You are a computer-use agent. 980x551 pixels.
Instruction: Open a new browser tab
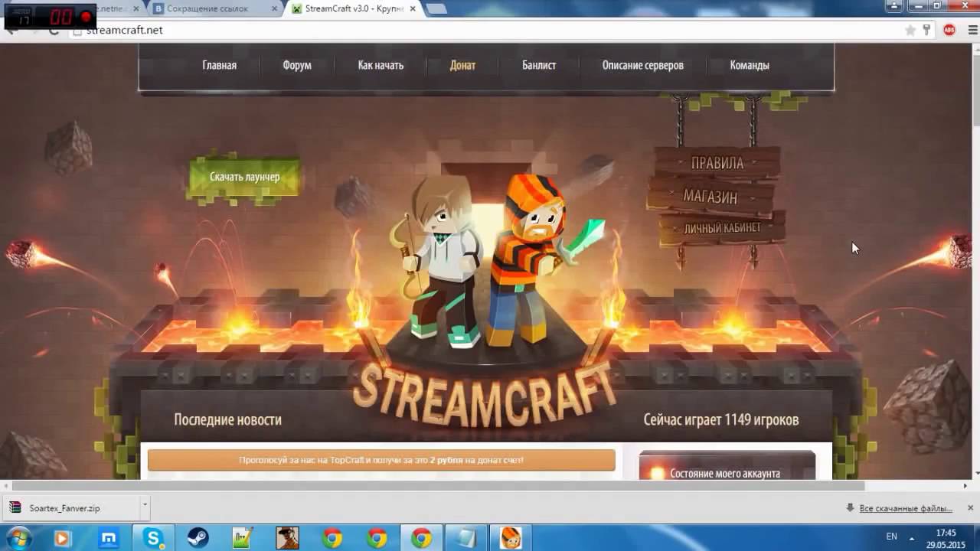[x=436, y=9]
